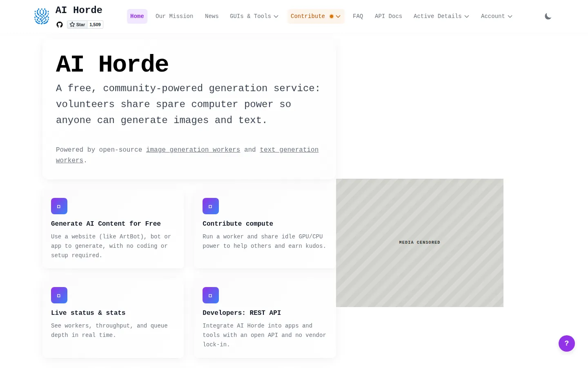Open the purple help question-mark button
588x368 pixels.
point(567,343)
